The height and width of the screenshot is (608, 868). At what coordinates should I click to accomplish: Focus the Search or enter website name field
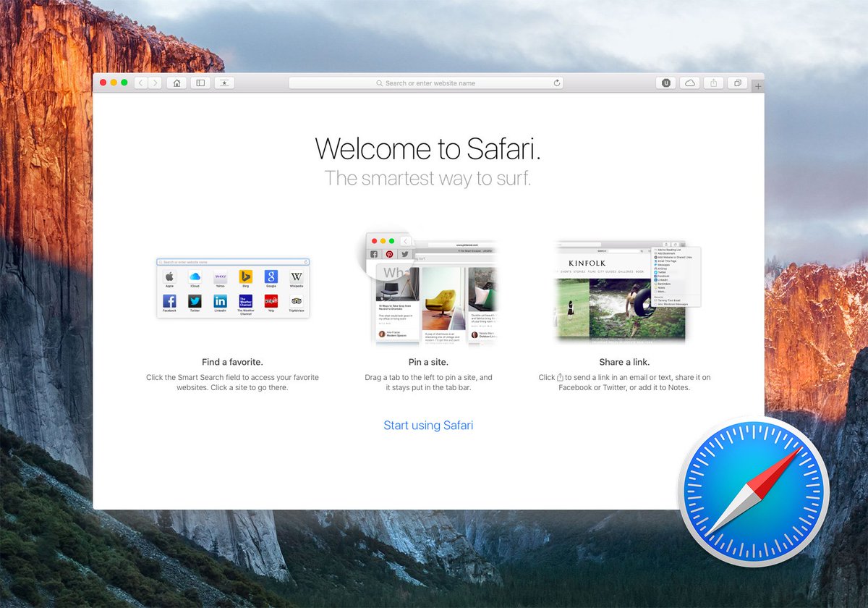click(426, 83)
